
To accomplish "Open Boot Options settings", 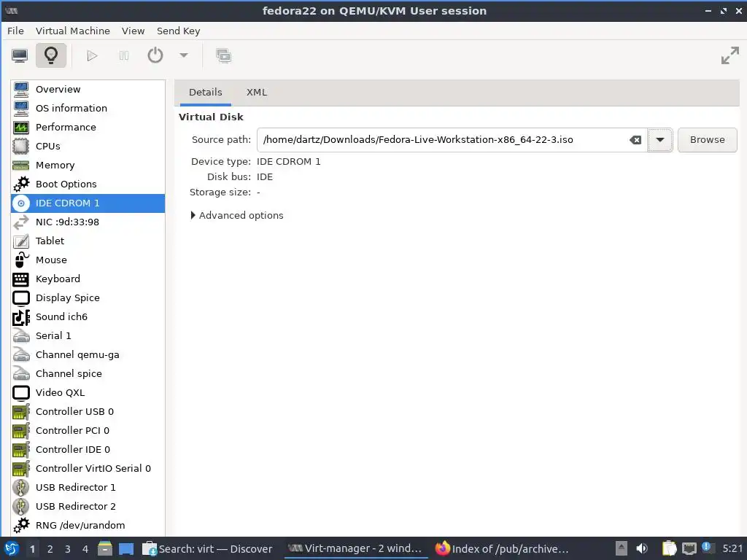I will (x=88, y=184).
